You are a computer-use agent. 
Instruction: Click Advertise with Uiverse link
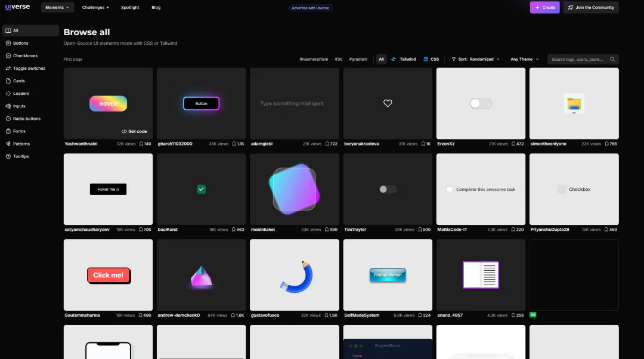(x=310, y=8)
